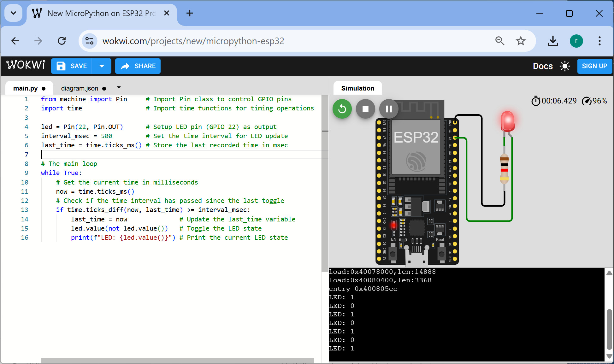Select the Simulation tab
Viewport: 614px width, 364px height.
coord(357,88)
